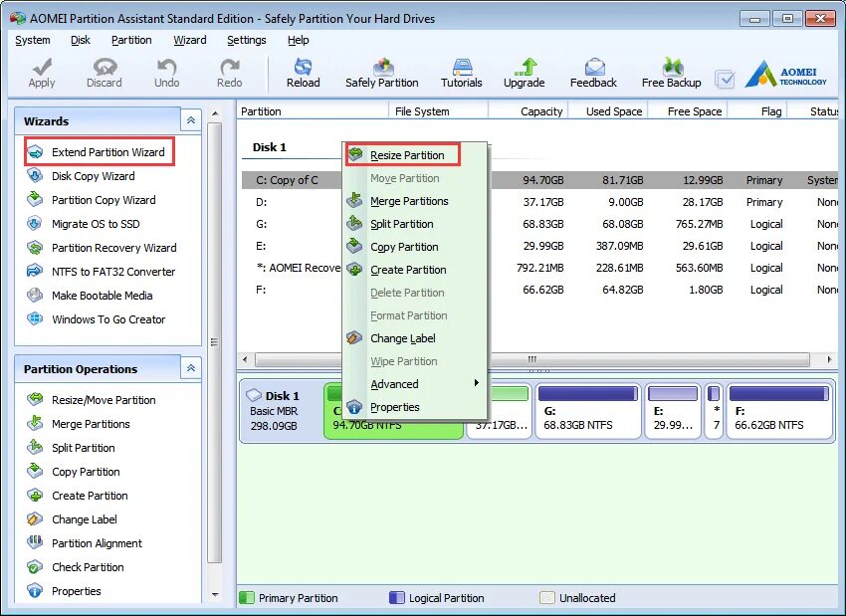Select Split Partition in context menu
Image resolution: width=846 pixels, height=616 pixels.
coord(415,224)
